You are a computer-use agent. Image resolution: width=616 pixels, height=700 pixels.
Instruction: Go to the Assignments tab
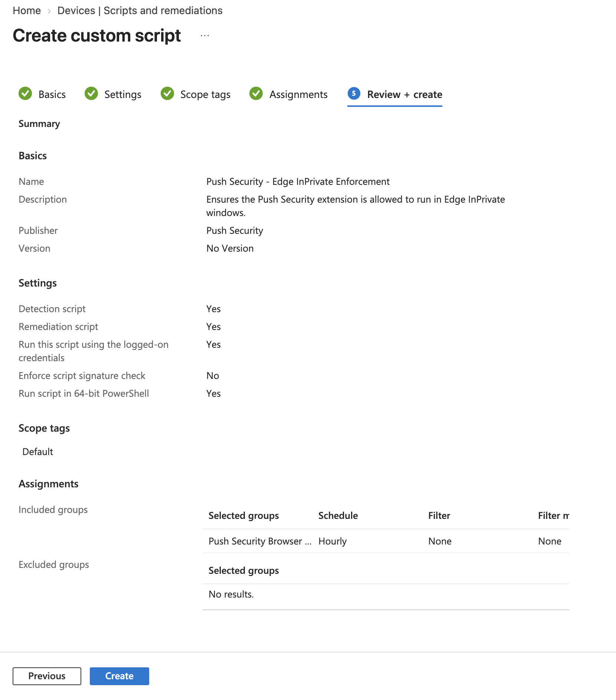[298, 94]
